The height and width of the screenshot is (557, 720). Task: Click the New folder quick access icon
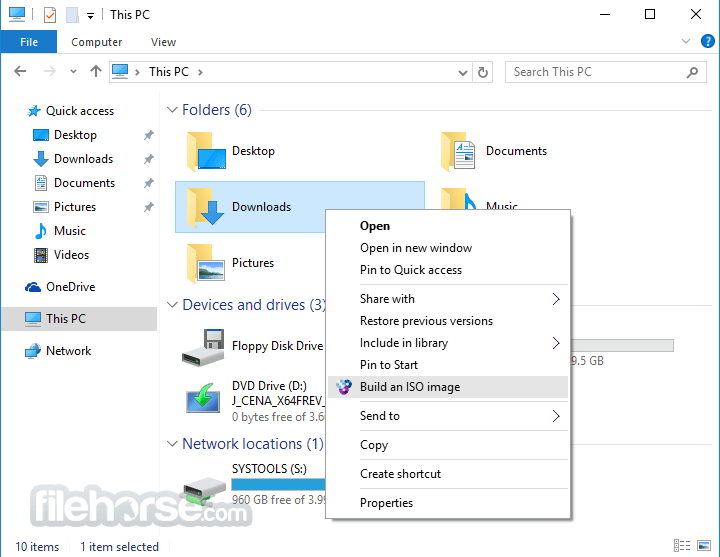72,15
